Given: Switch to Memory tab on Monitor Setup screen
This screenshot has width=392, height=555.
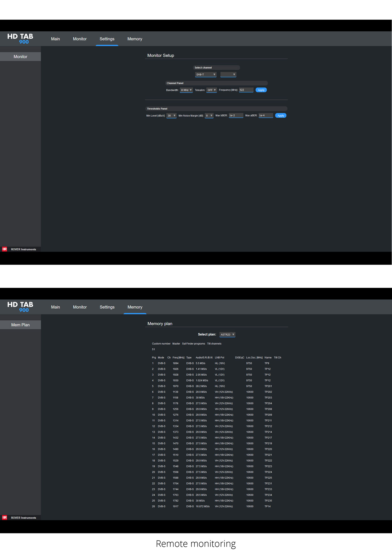Looking at the screenshot, I should pos(135,39).
